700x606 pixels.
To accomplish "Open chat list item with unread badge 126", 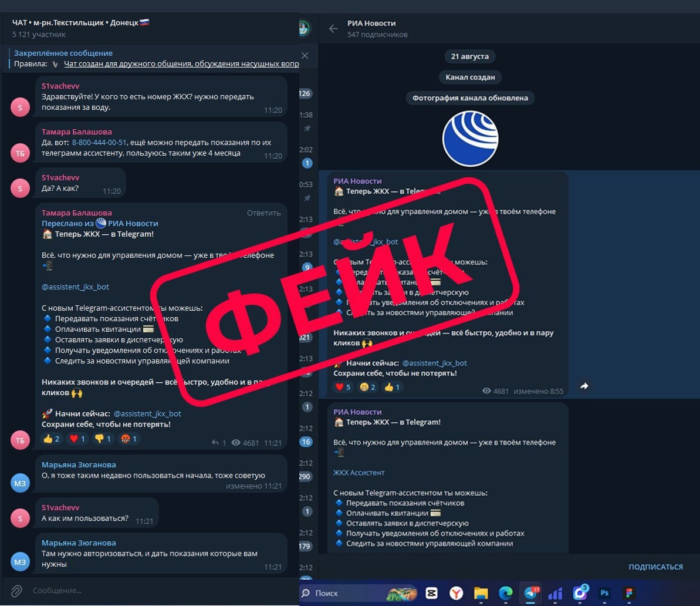I will pyautogui.click(x=306, y=93).
